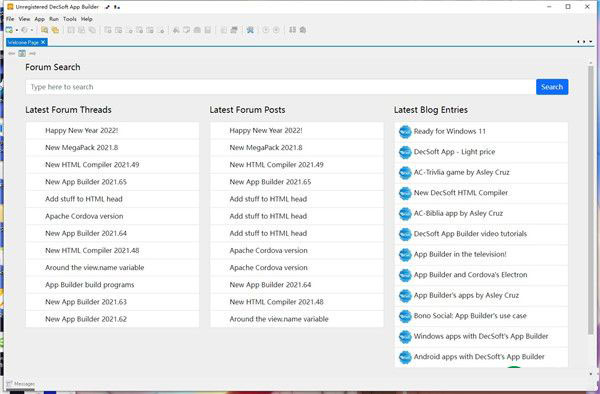The image size is (600, 394).
Task: Click the Welcome Page home icon
Action: [22, 54]
